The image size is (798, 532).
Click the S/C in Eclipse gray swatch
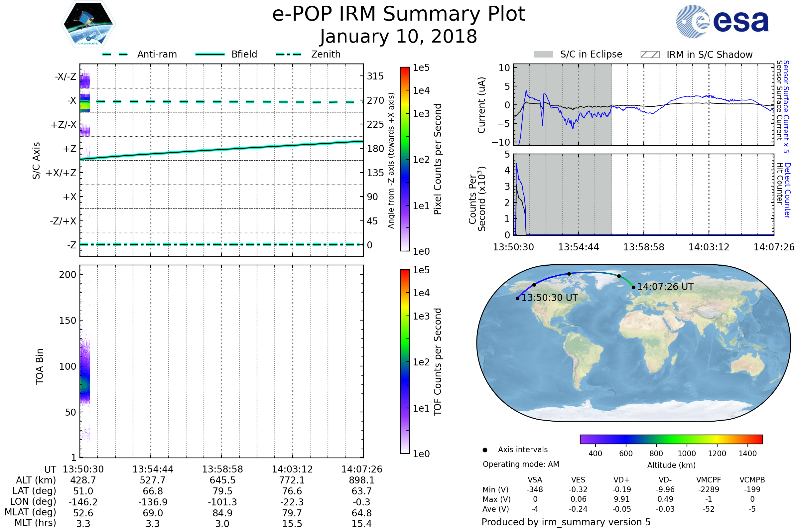(x=543, y=55)
